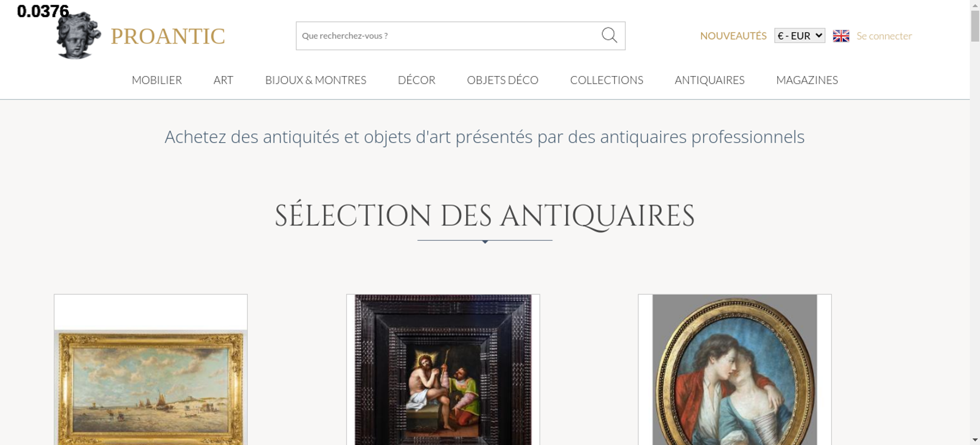
Task: Go to the Antiquaires section
Action: [710, 80]
